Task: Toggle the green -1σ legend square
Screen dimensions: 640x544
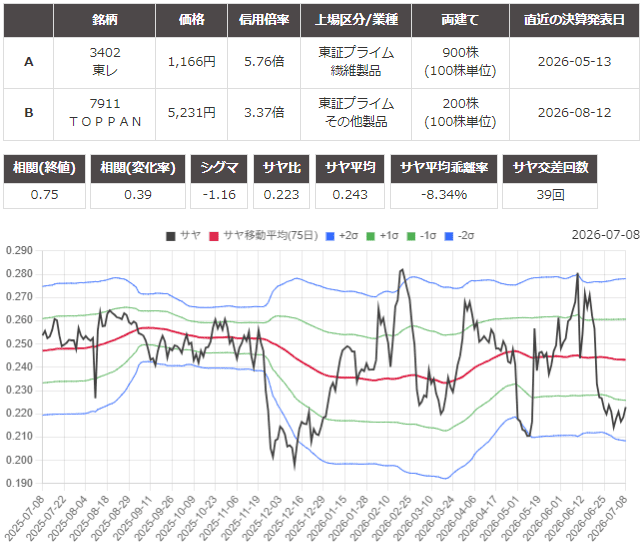Action: point(411,236)
